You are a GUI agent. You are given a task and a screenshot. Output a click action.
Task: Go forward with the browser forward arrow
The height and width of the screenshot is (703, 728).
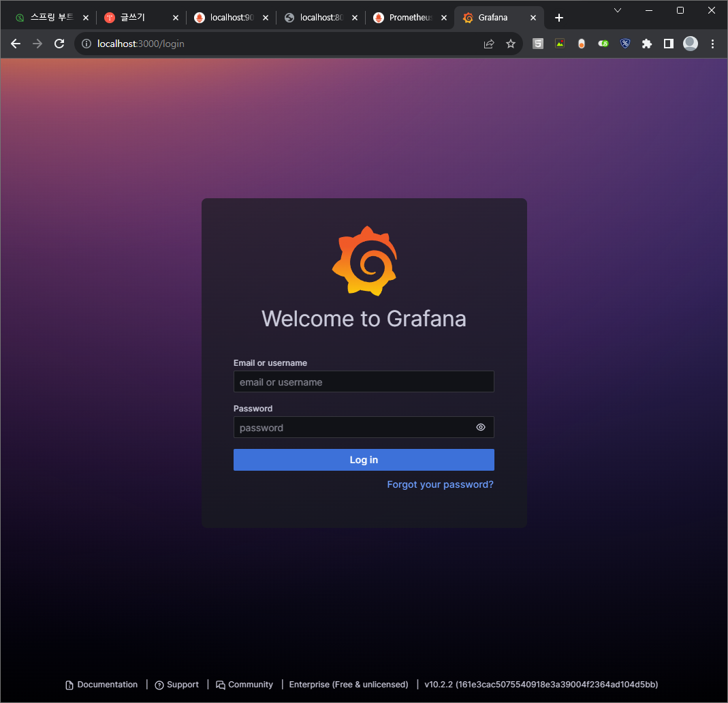37,44
